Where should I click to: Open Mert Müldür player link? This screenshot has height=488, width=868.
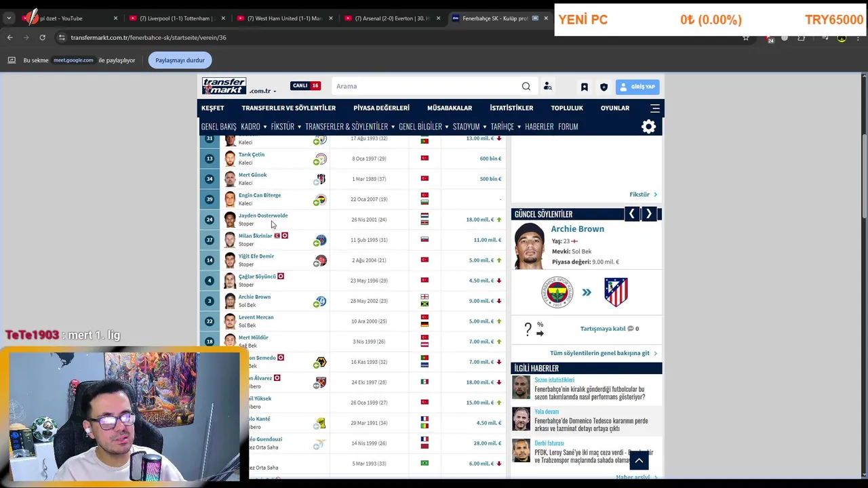pyautogui.click(x=254, y=338)
